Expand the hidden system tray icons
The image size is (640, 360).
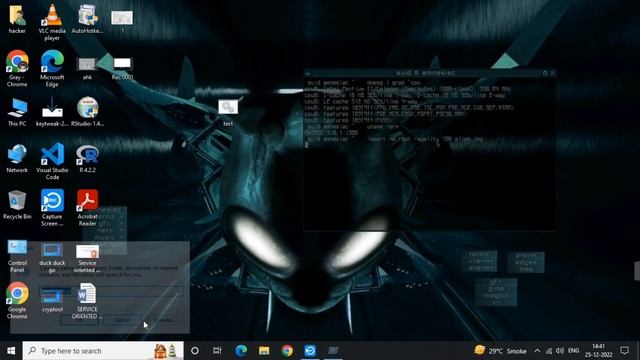[537, 351]
